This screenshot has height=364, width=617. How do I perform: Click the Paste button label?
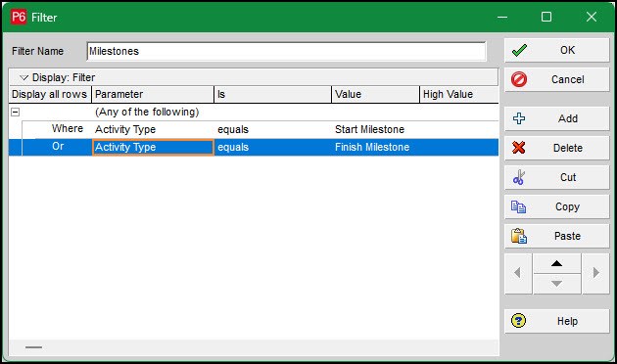[567, 236]
